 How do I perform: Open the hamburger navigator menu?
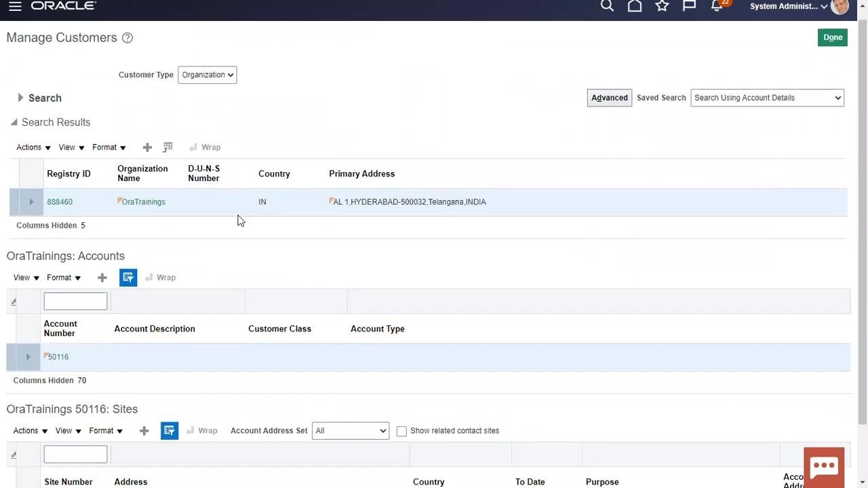coord(15,6)
